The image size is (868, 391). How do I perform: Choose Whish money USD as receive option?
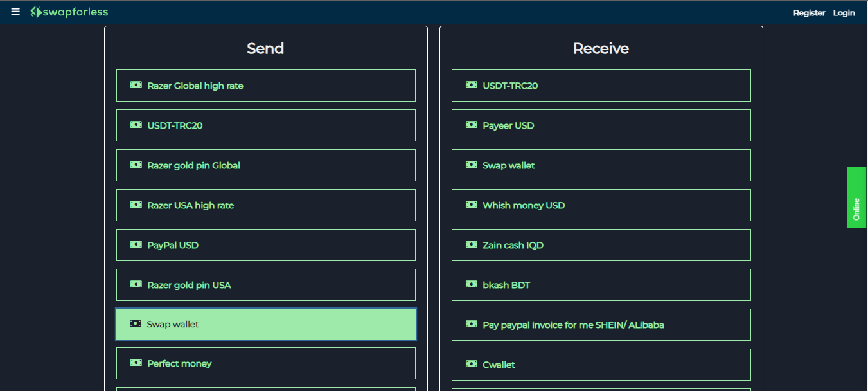coord(601,205)
